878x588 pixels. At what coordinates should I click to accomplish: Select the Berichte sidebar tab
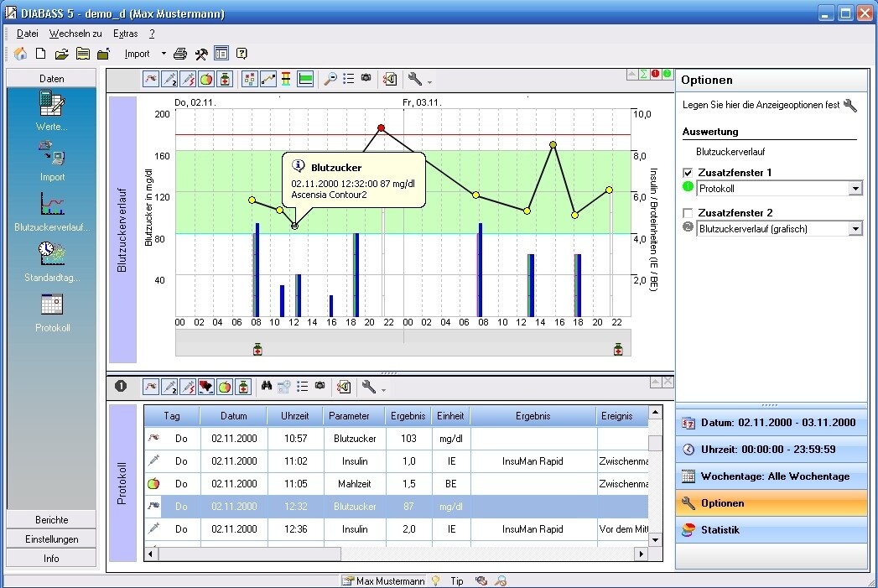pos(51,520)
